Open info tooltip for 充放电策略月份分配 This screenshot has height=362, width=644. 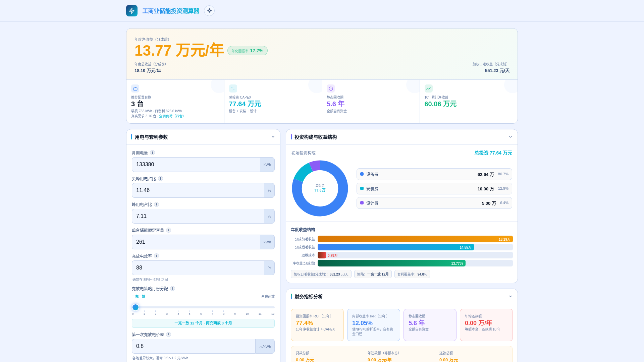click(172, 289)
